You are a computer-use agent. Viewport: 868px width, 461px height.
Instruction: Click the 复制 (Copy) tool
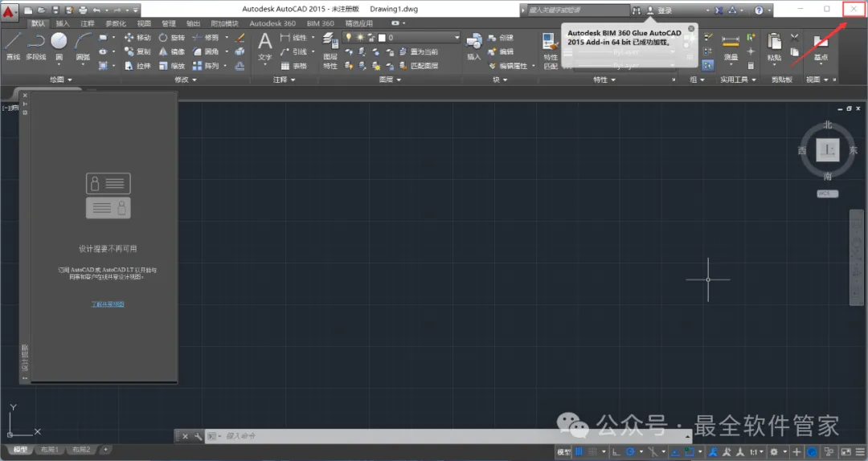137,51
